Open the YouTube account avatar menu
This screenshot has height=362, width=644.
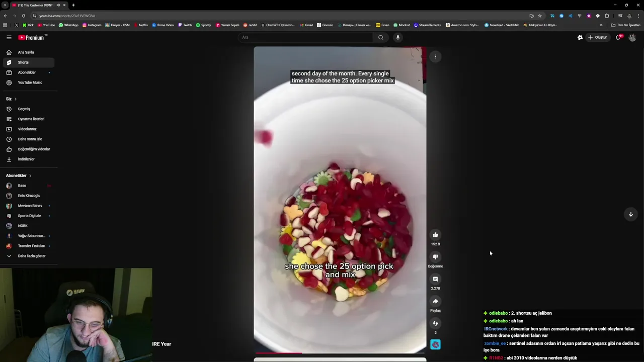[632, 37]
